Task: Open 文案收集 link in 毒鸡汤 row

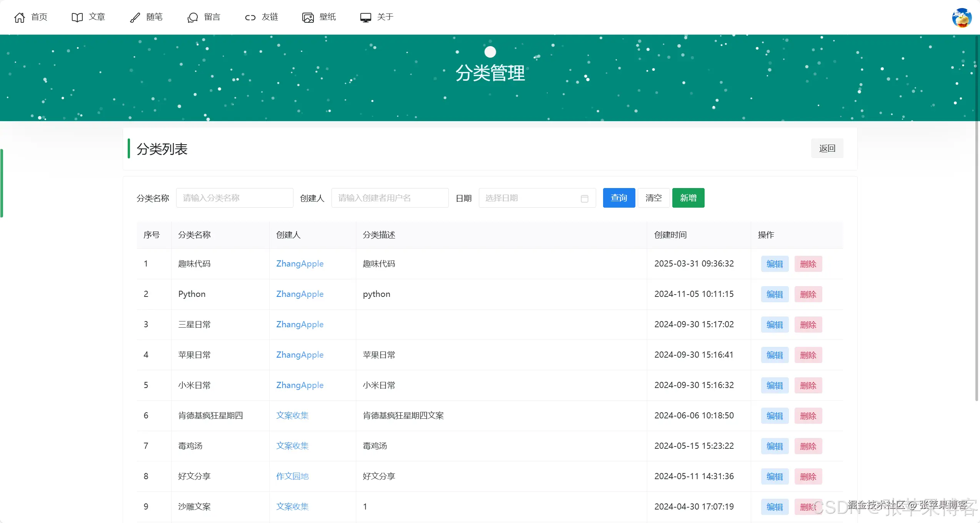Action: point(293,446)
